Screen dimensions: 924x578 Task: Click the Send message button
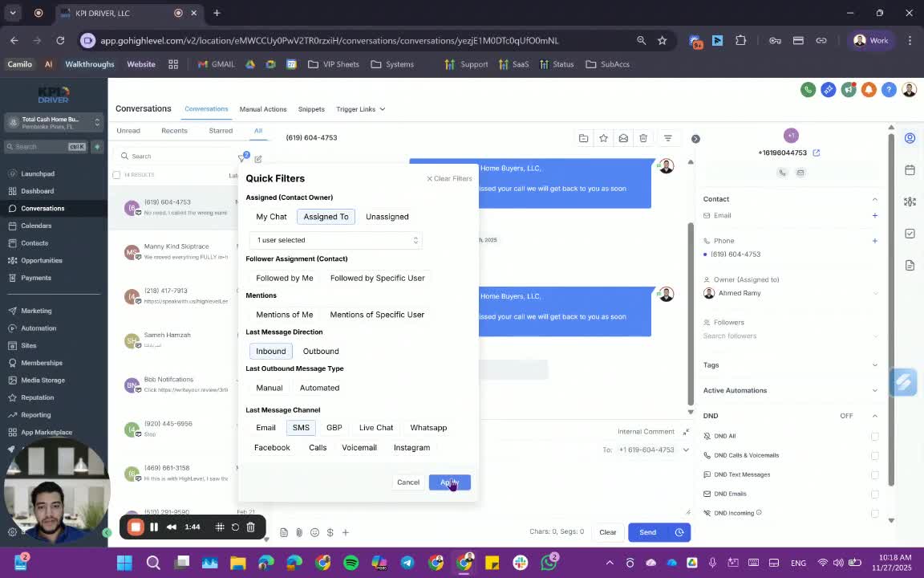click(x=647, y=532)
